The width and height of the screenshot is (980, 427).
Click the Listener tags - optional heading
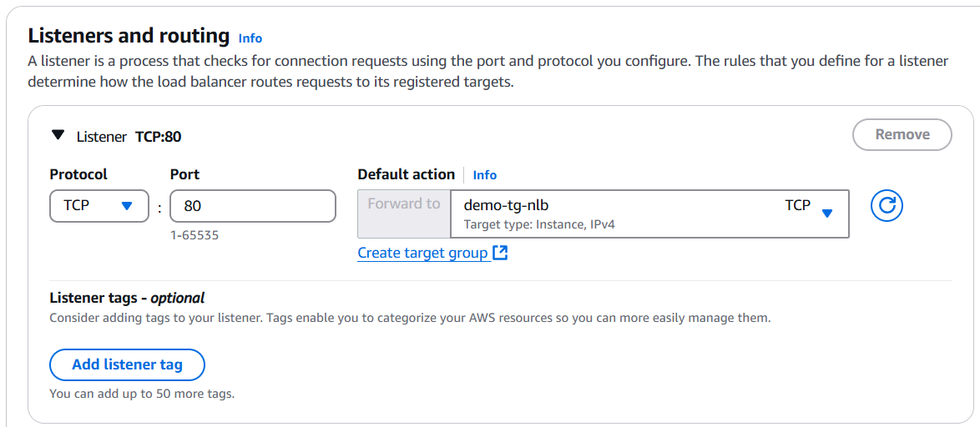click(x=127, y=298)
